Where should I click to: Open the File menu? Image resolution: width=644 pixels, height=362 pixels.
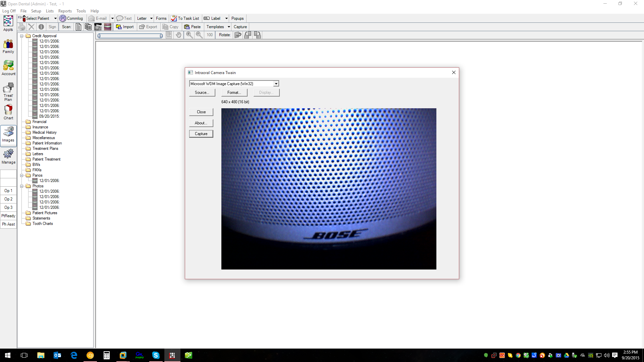click(23, 11)
